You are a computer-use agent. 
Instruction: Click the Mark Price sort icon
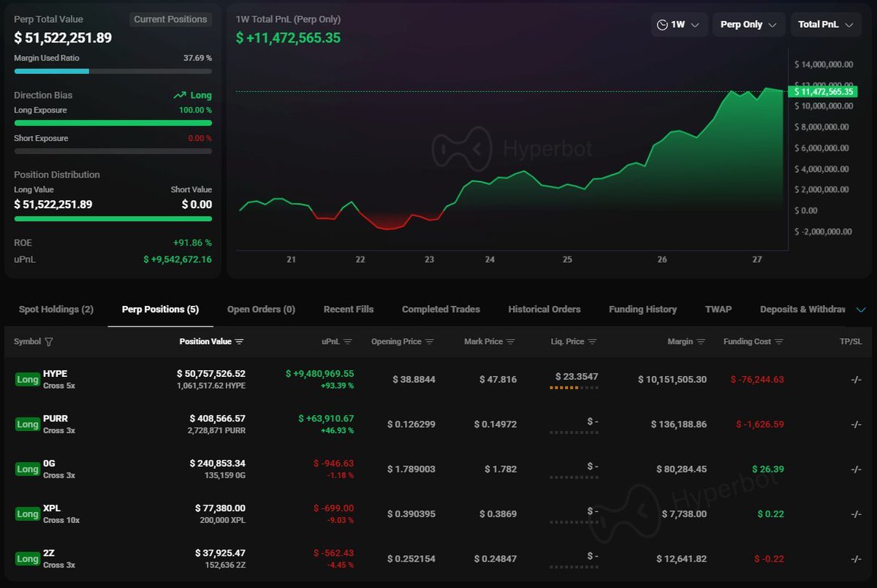pyautogui.click(x=511, y=342)
